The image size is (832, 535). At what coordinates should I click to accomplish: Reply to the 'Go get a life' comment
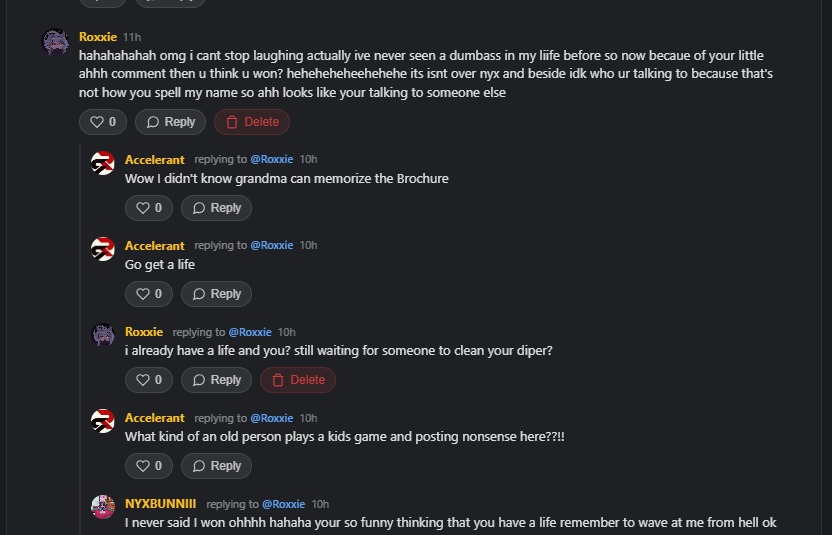(x=216, y=294)
